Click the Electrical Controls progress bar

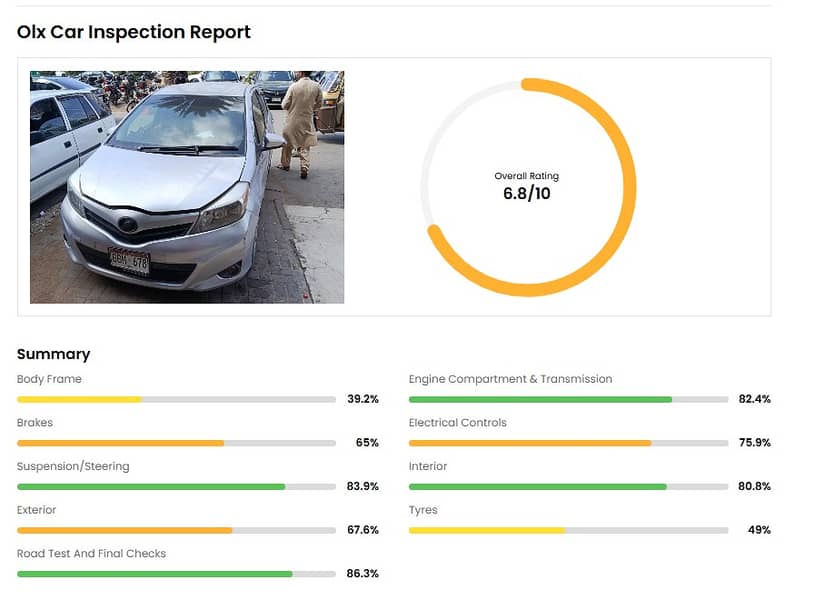click(x=530, y=443)
